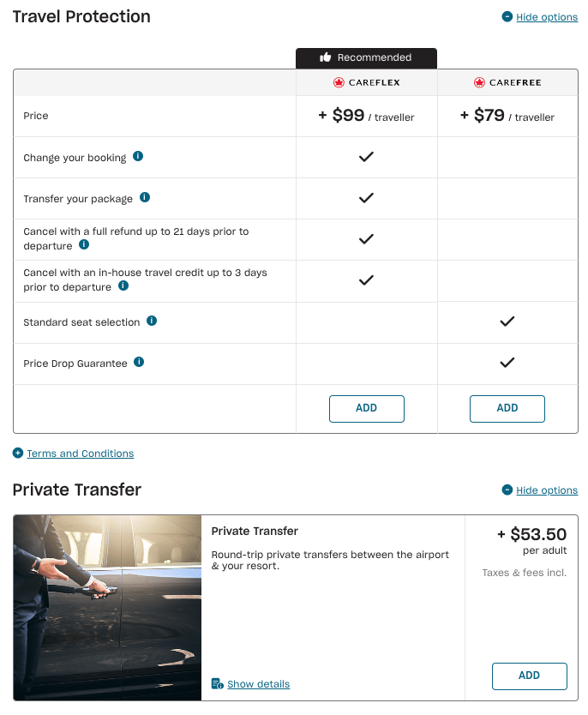Add CareFree travel protection
588x715 pixels.
point(507,408)
